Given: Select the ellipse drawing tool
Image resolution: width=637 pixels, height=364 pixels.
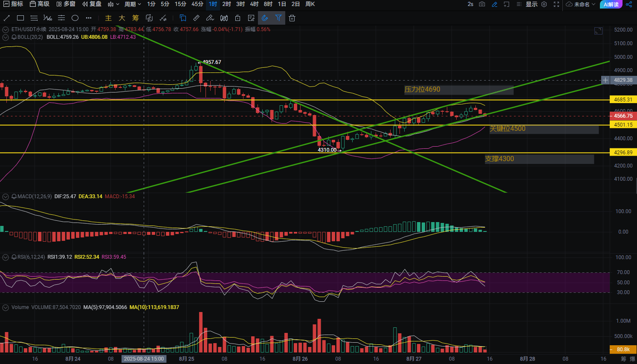Looking at the screenshot, I should pyautogui.click(x=75, y=18).
